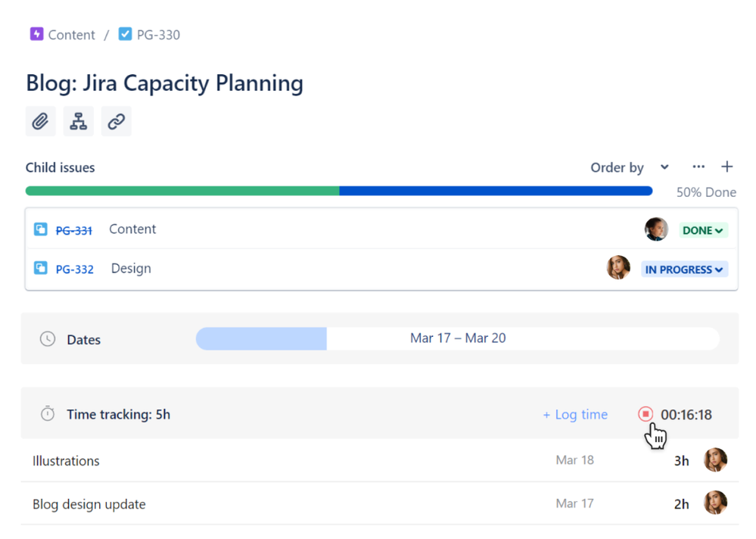This screenshot has height=539, width=756.
Task: Click the Dates field label
Action: (x=84, y=340)
